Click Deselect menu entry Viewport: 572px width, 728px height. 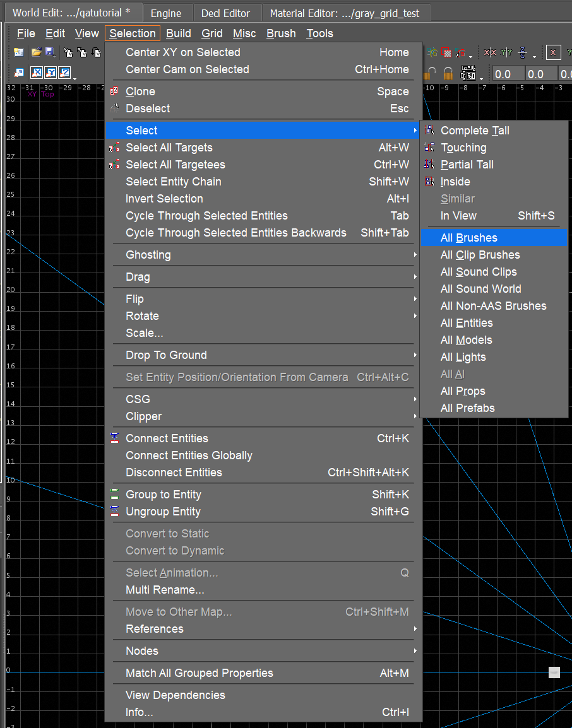click(264, 109)
